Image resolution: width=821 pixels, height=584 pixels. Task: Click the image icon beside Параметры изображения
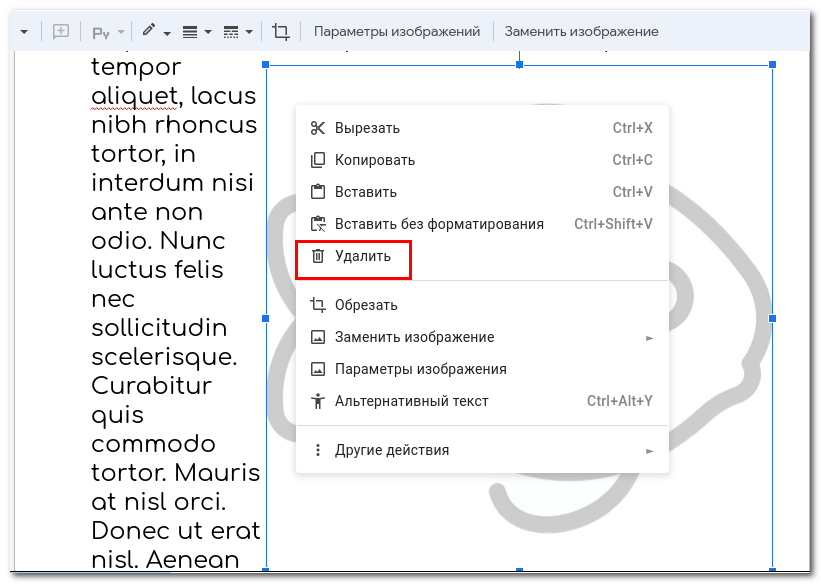click(318, 369)
